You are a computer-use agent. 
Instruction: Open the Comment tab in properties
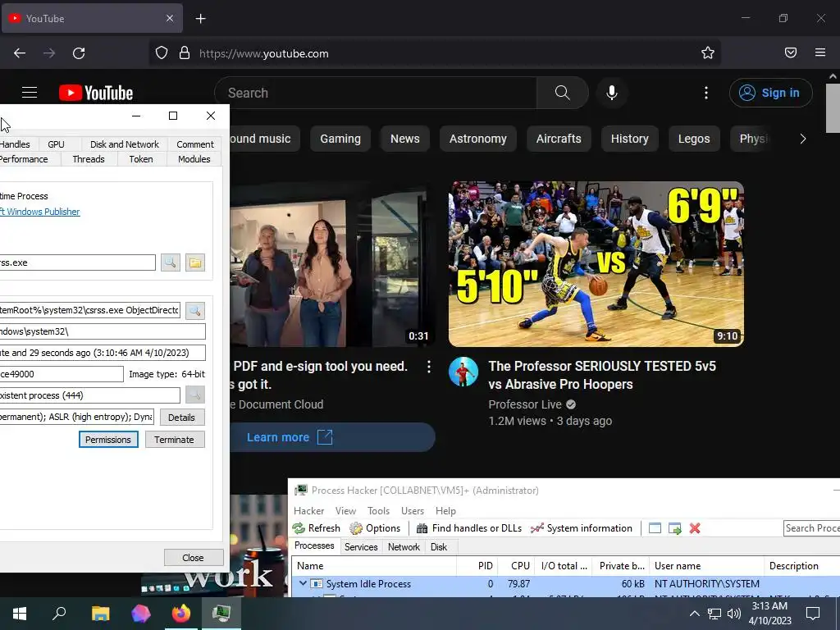click(195, 144)
